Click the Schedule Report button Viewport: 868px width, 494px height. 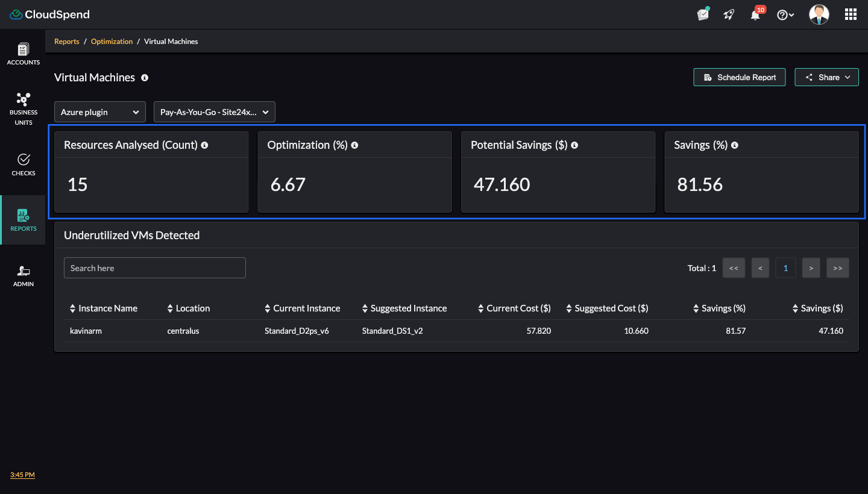click(x=739, y=77)
